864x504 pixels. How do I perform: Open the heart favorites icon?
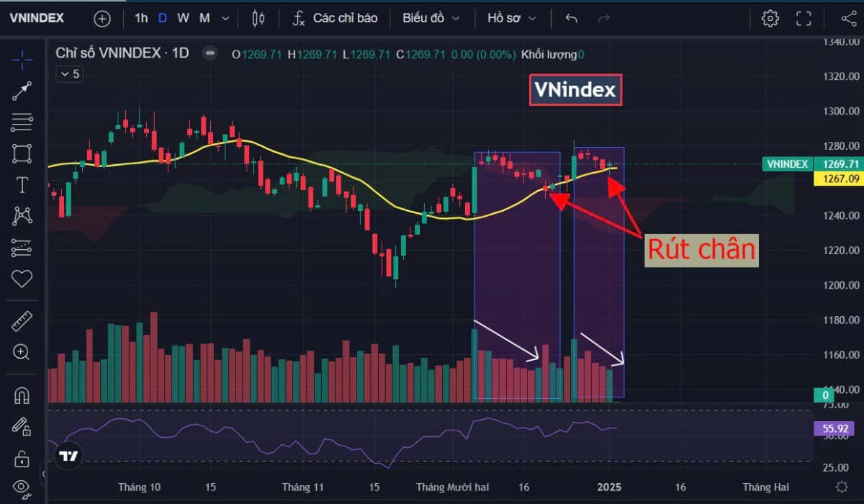tap(22, 278)
